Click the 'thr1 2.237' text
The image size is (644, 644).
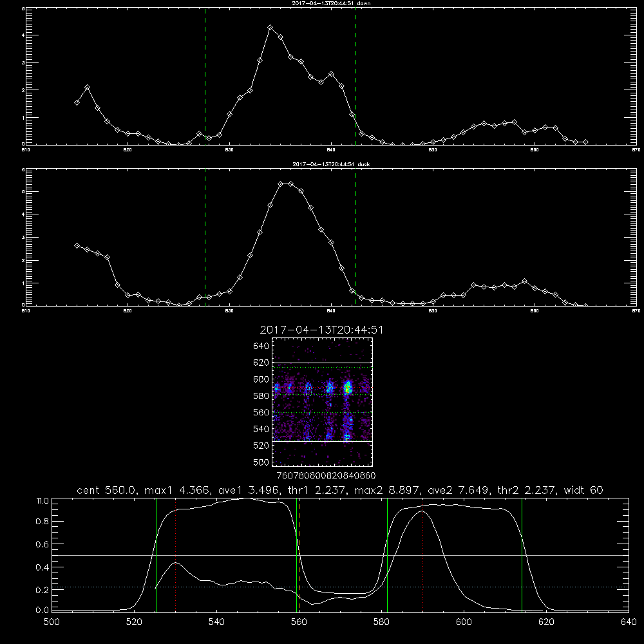pos(316,490)
